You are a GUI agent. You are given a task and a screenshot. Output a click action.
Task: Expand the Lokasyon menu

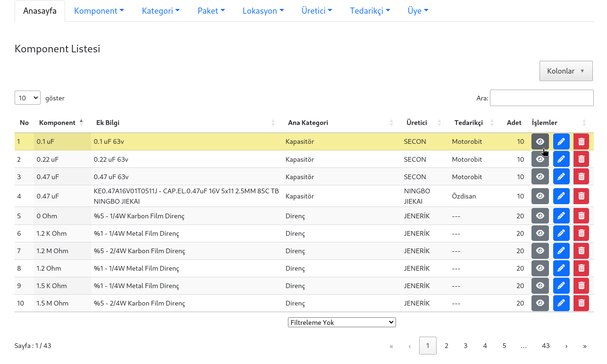tap(263, 11)
